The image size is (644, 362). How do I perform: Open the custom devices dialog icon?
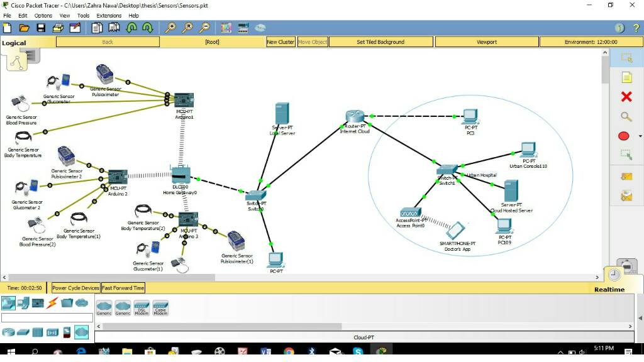coord(243,28)
